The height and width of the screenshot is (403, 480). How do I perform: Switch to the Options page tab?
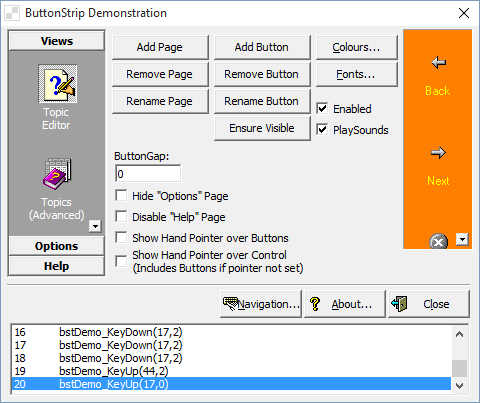coord(57,246)
